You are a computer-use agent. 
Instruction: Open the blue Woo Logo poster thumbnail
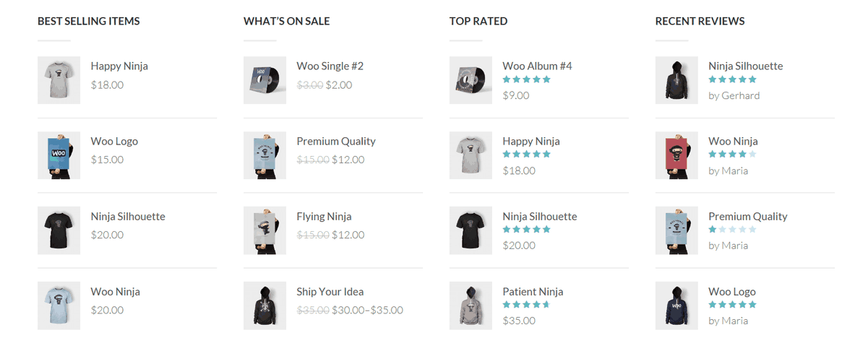point(59,156)
